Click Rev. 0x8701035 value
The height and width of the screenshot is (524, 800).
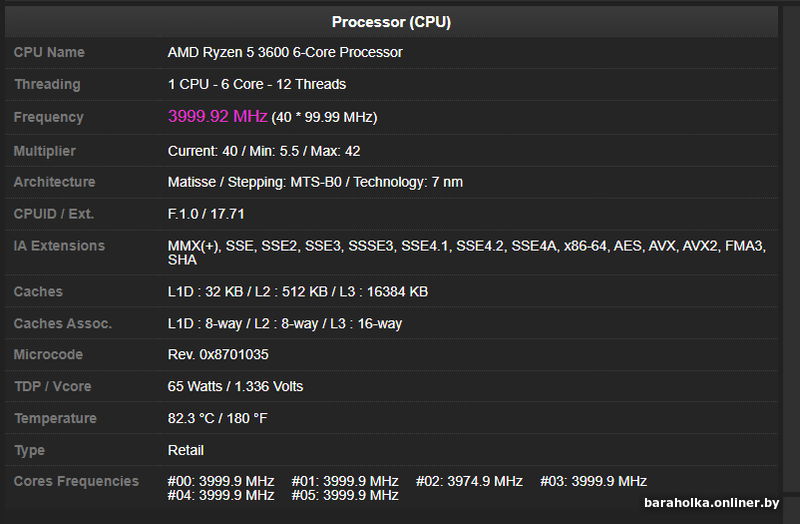218,355
